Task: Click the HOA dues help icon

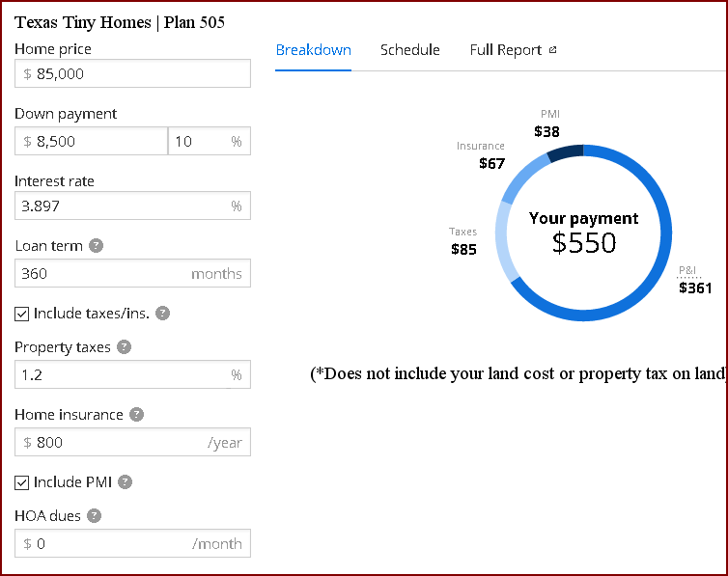Action: (94, 516)
